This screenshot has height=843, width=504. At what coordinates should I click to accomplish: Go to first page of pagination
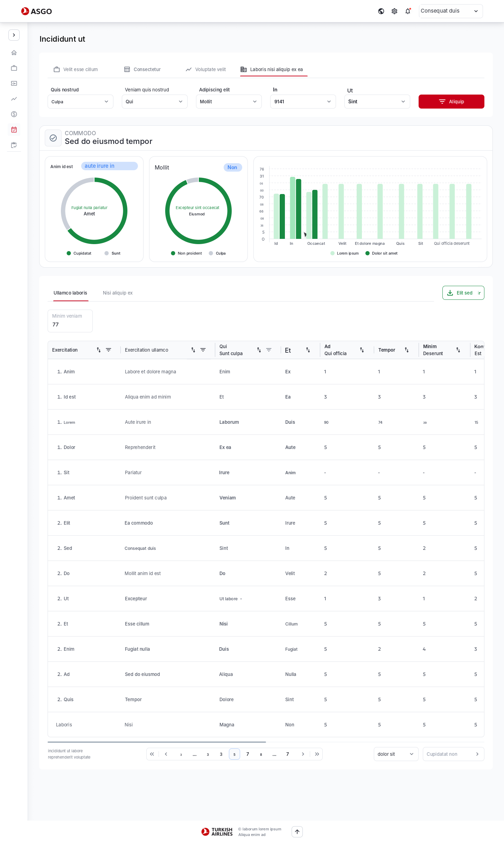click(x=152, y=754)
